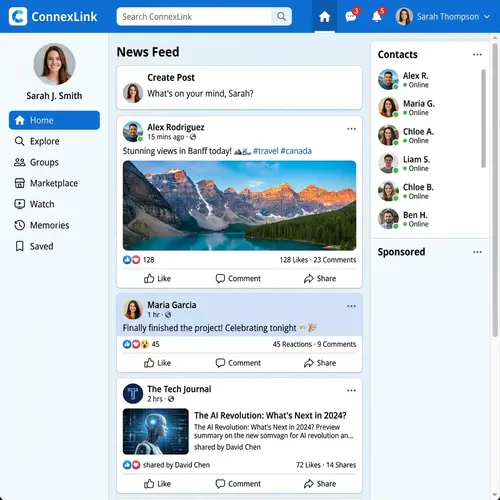Image resolution: width=500 pixels, height=500 pixels.
Task: Click What's on your mind post box
Action: click(200, 94)
